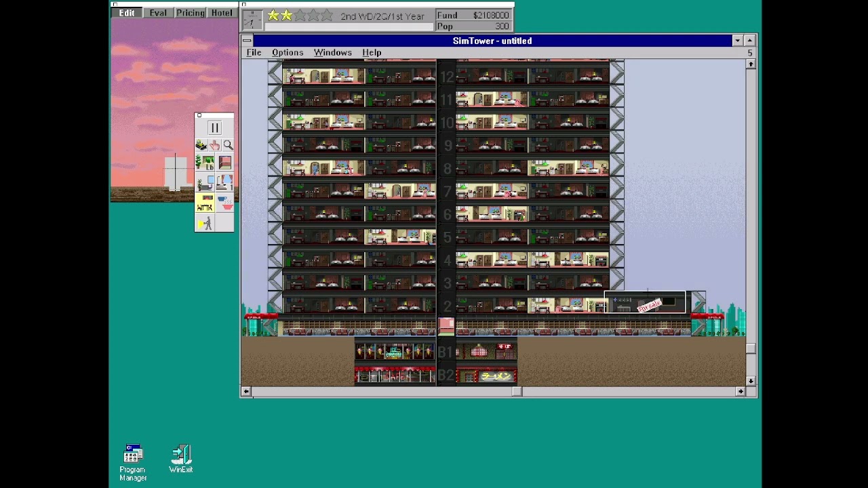This screenshot has width=868, height=488.
Task: Select the magnifying glass inspect tool
Action: pos(228,145)
